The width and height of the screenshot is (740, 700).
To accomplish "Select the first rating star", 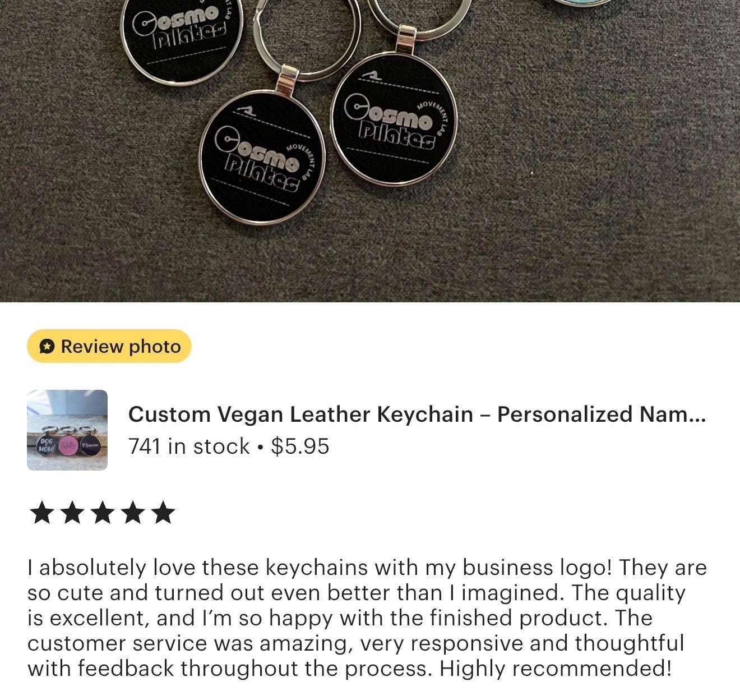I will pos(41,513).
